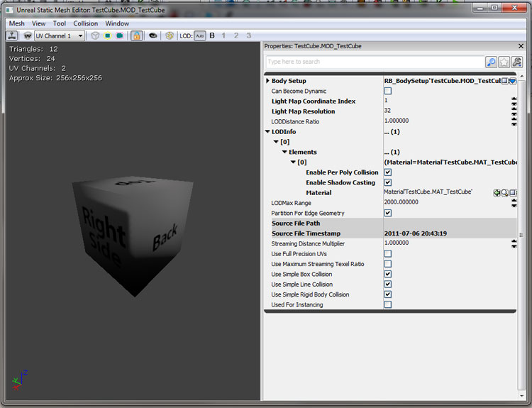Expand the Body Setup property
This screenshot has height=408, width=532.
point(267,81)
